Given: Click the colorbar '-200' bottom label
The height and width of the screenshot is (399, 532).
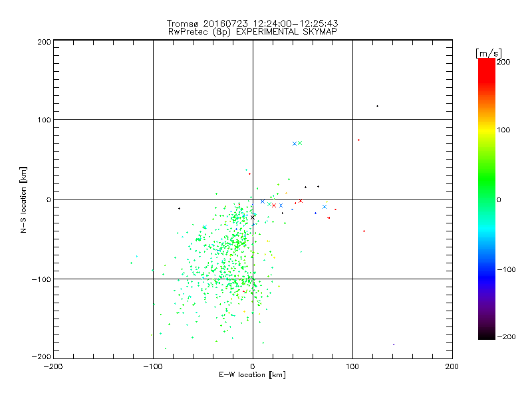Looking at the screenshot, I should (x=506, y=336).
